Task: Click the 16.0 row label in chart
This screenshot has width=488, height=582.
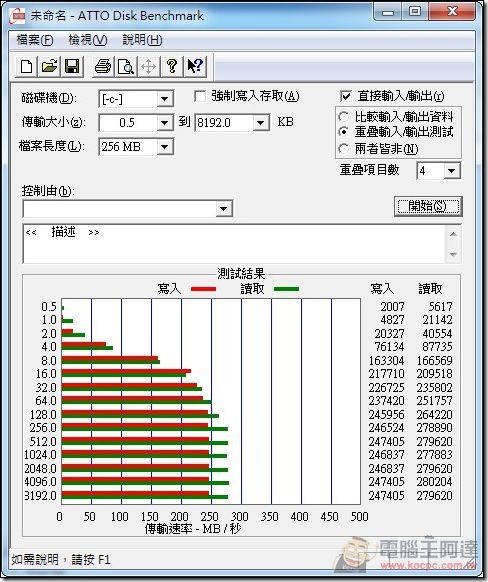Action: (46, 374)
